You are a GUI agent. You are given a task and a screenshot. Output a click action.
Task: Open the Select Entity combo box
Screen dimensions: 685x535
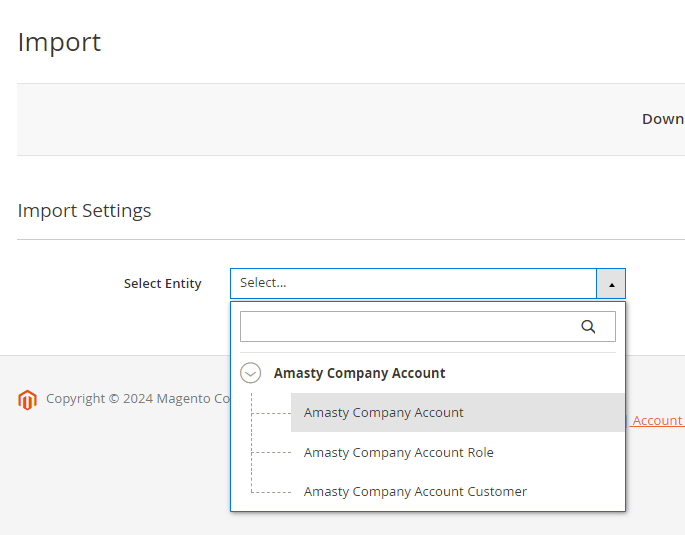coord(428,284)
